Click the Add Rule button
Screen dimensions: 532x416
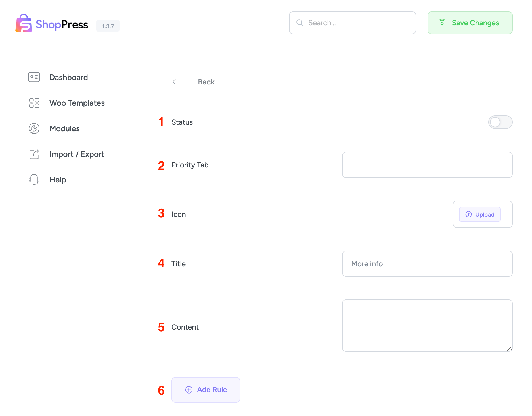point(206,390)
